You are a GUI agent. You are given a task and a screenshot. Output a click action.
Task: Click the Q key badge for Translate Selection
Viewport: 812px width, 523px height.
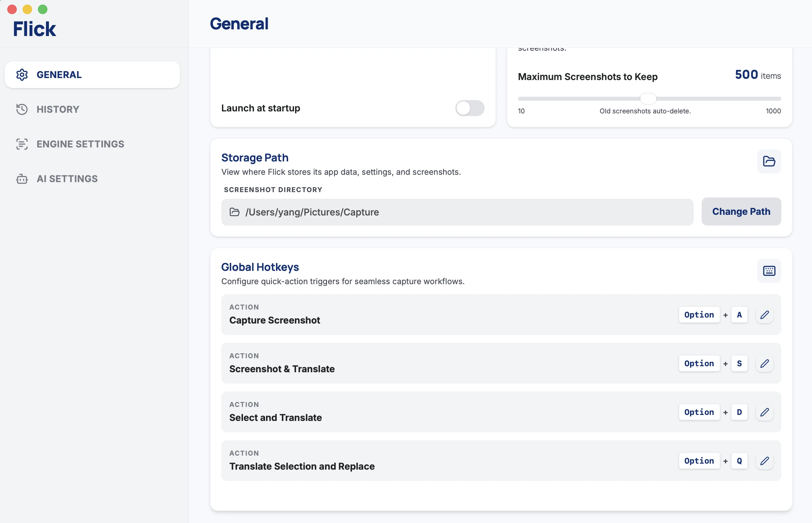coord(739,461)
